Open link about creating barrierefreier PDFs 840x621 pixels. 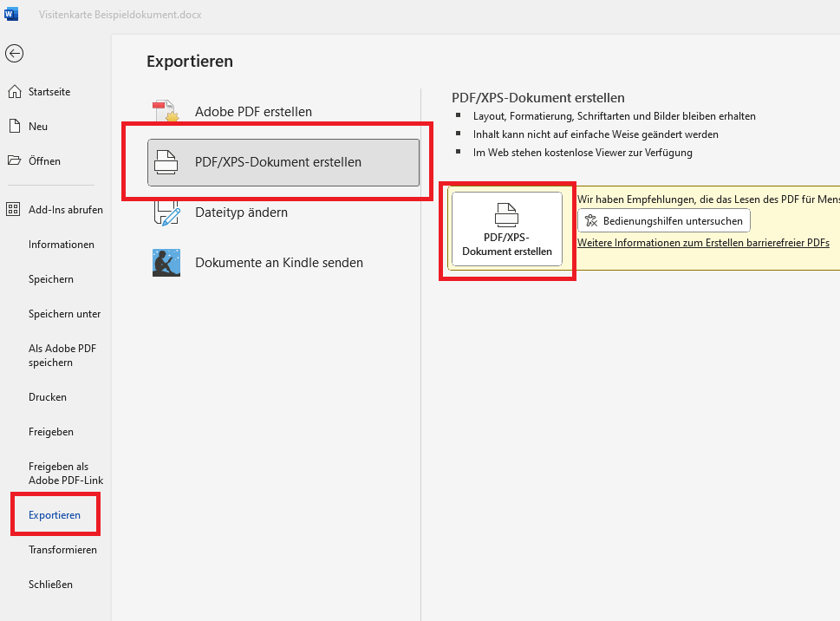703,243
